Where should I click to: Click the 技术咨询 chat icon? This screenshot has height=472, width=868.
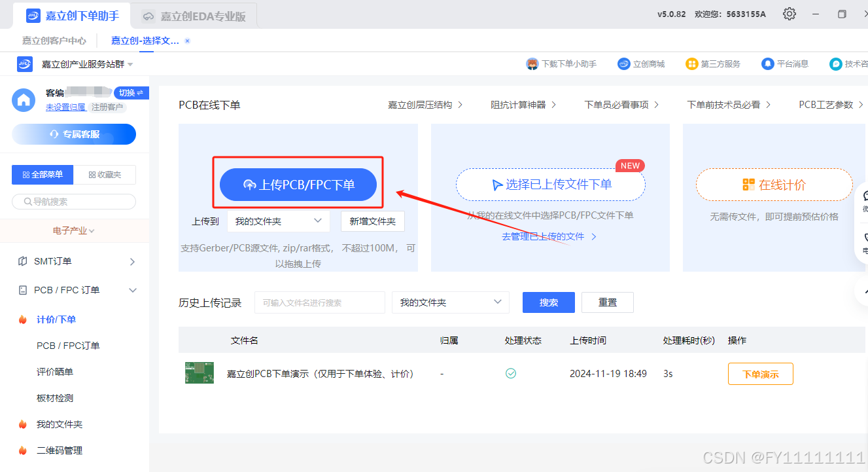click(836, 64)
